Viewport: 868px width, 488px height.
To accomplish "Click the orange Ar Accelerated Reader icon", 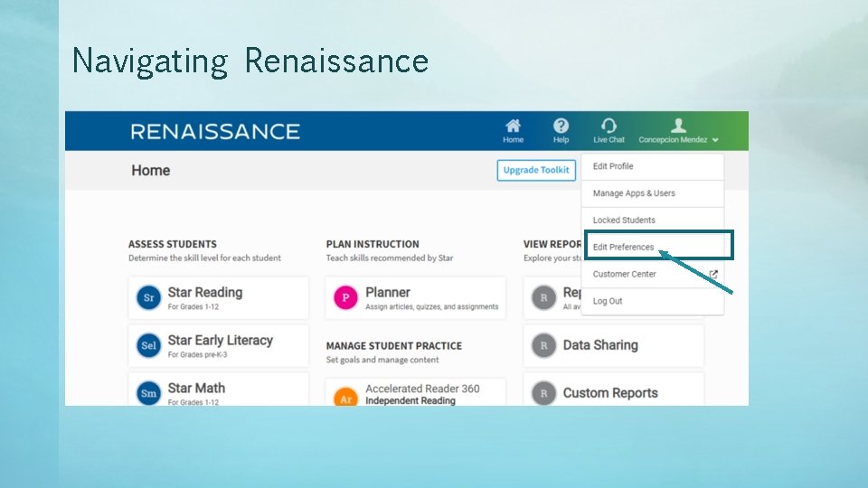I will (345, 396).
